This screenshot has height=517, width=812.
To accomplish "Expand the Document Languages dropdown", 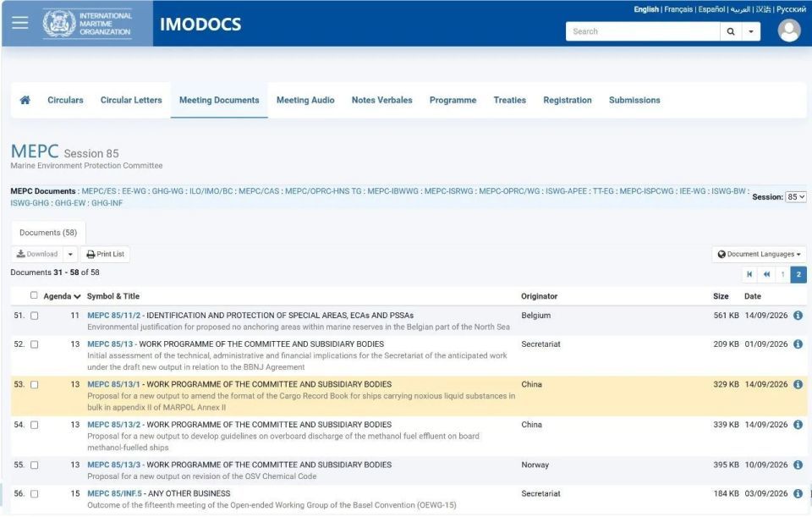I will (x=760, y=255).
